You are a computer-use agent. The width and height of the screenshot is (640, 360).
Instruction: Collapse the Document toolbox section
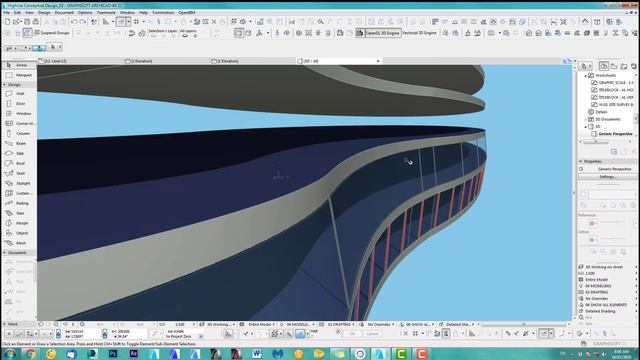pyautogui.click(x=4, y=253)
